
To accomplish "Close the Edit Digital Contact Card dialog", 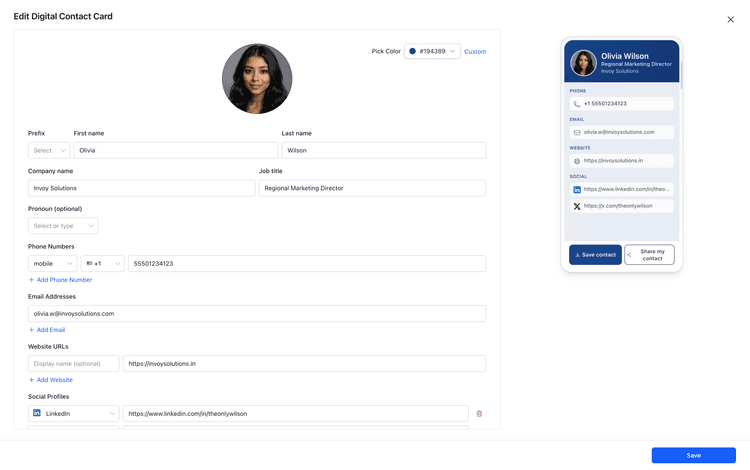I will point(730,20).
